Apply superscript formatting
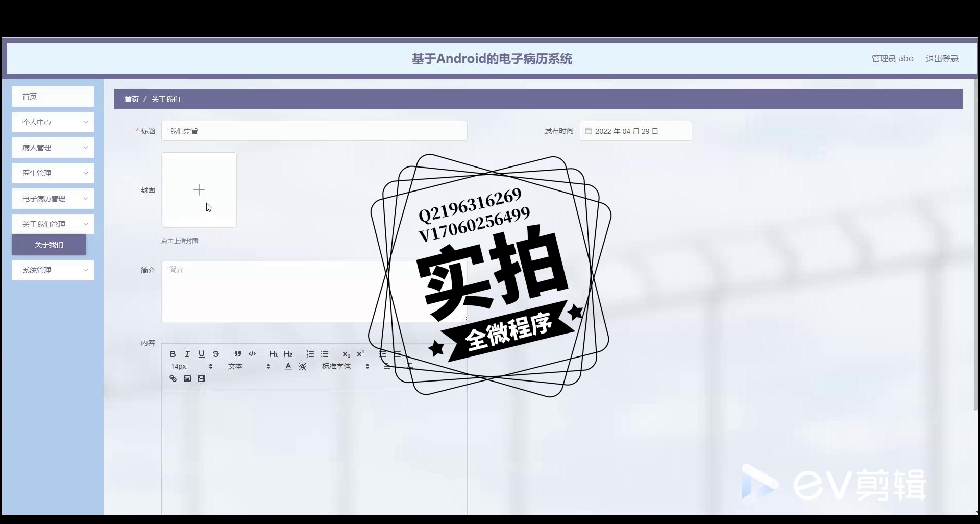 361,354
